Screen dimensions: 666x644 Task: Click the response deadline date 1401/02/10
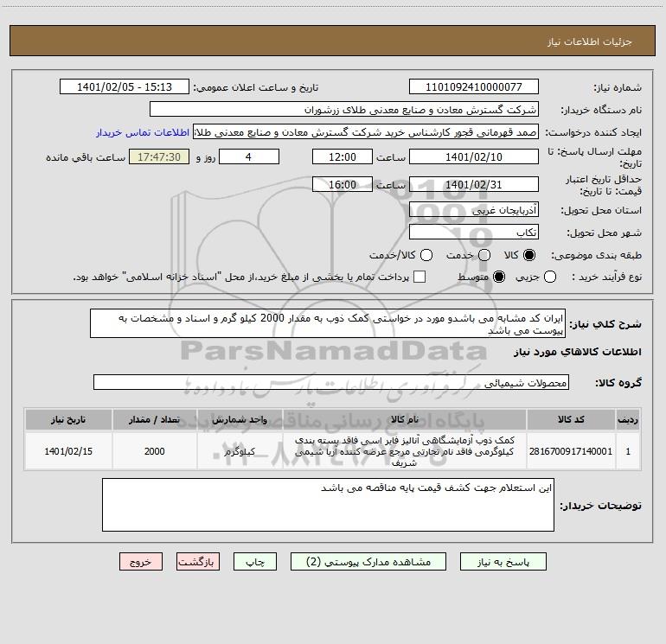point(474,157)
